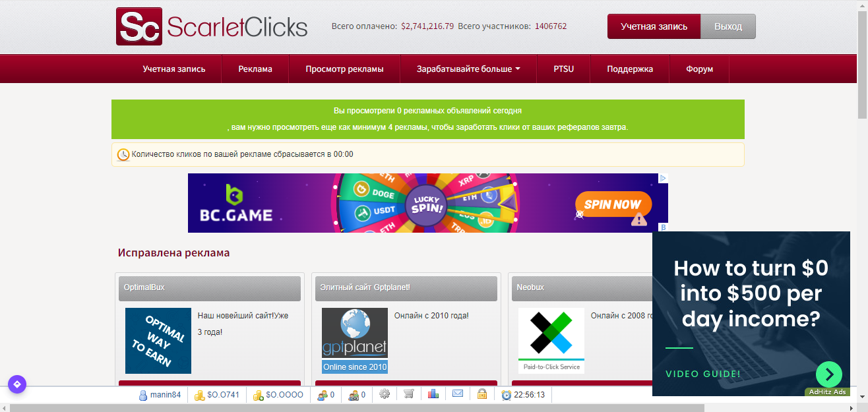Screen dimensions: 868x412
Task: Click the red Учетная запись button
Action: (654, 26)
